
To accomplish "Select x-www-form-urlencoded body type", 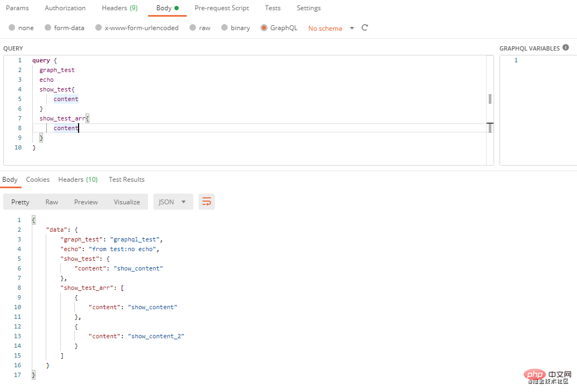I will click(137, 27).
